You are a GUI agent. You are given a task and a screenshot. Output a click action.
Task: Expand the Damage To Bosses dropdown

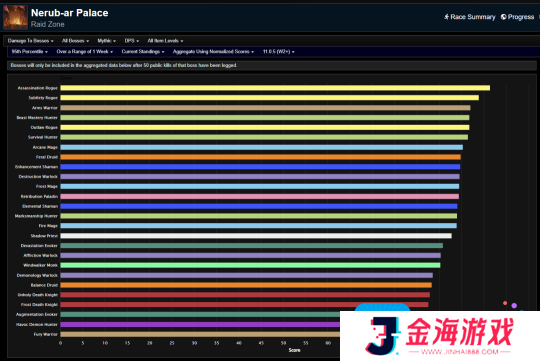(31, 41)
